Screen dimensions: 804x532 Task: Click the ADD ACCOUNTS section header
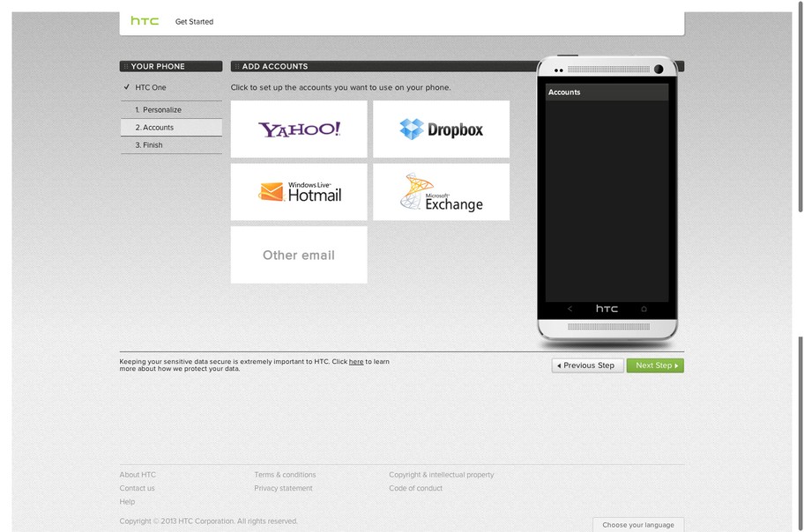[x=383, y=66]
